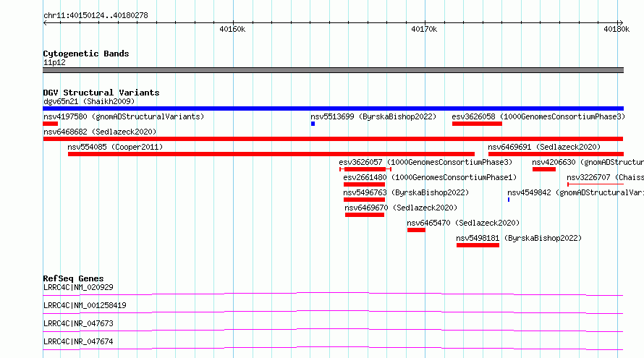
Task: Click the tiny blue nsv4549842 marker
Action: [x=509, y=200]
